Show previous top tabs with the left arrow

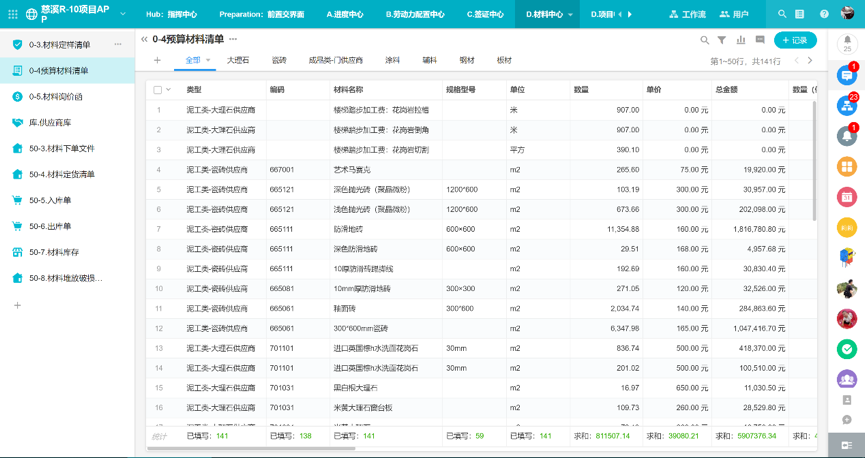coord(620,14)
